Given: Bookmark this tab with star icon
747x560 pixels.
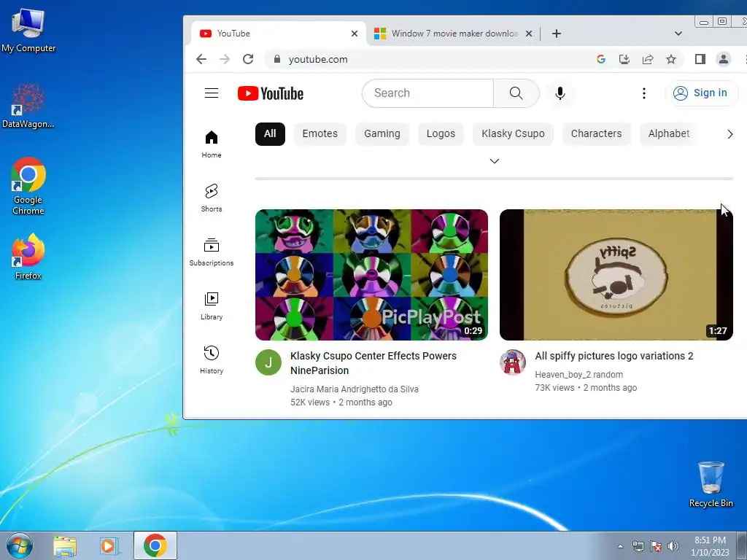Looking at the screenshot, I should (671, 59).
